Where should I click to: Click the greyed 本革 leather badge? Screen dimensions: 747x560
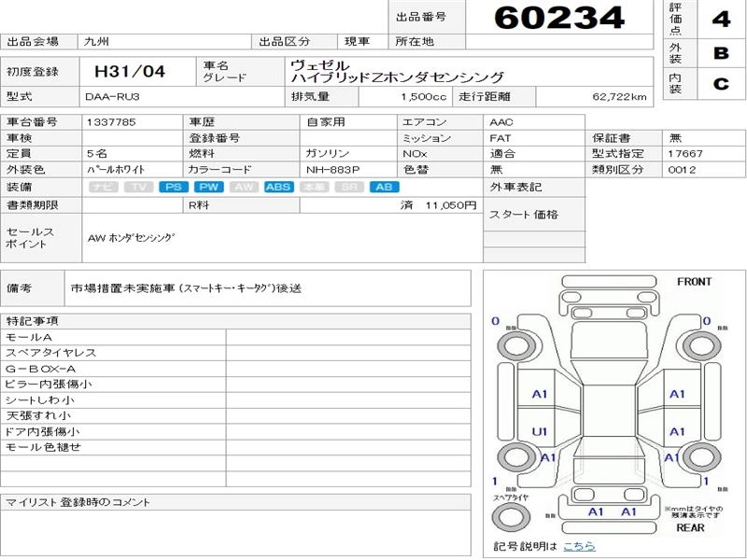[x=314, y=188]
